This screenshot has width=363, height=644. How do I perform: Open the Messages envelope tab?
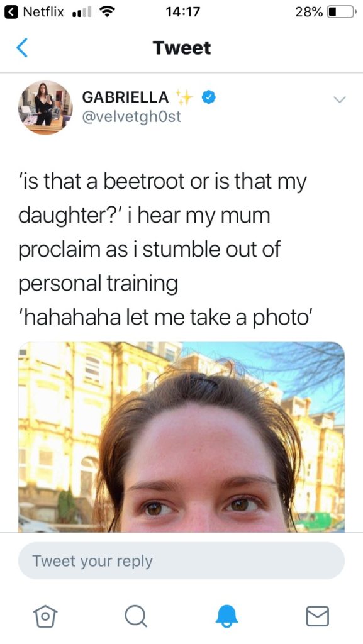318,616
